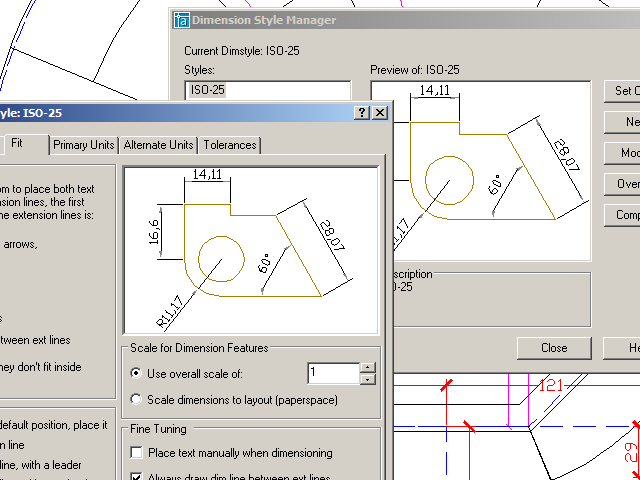Screen dimensions: 640x480
Task: Open the Alternate Units tab
Action: [159, 145]
